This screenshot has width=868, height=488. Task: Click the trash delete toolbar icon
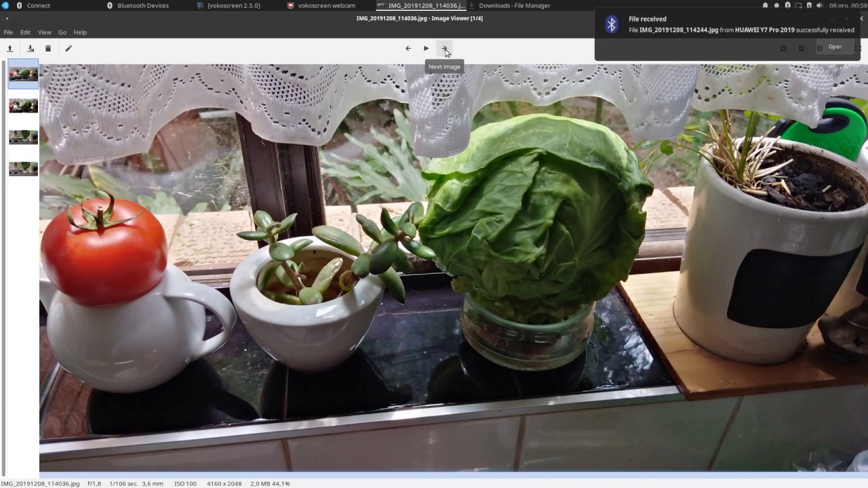[x=48, y=48]
